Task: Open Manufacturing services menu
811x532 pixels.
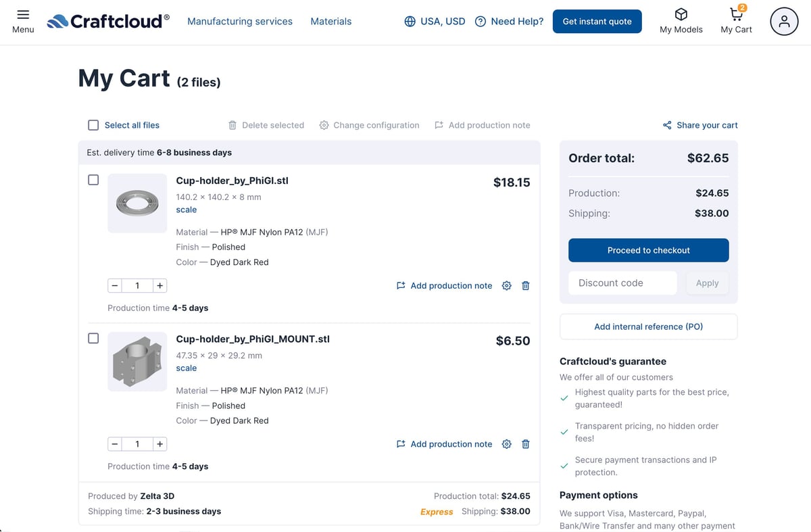Action: pos(240,22)
